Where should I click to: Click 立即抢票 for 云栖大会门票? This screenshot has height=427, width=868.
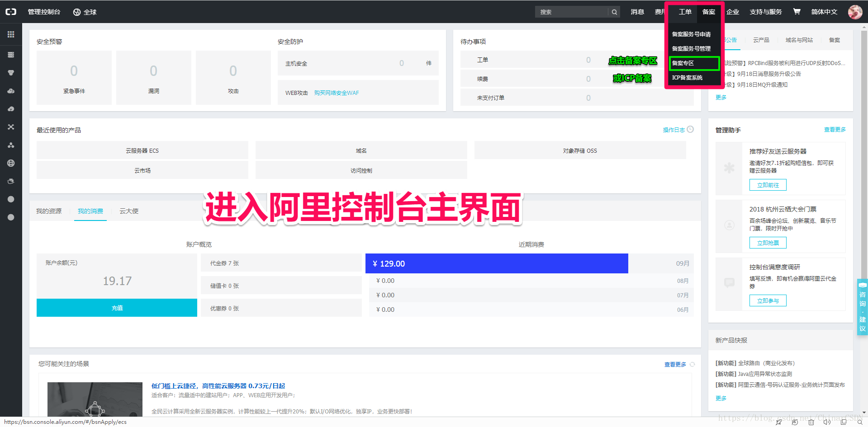768,243
